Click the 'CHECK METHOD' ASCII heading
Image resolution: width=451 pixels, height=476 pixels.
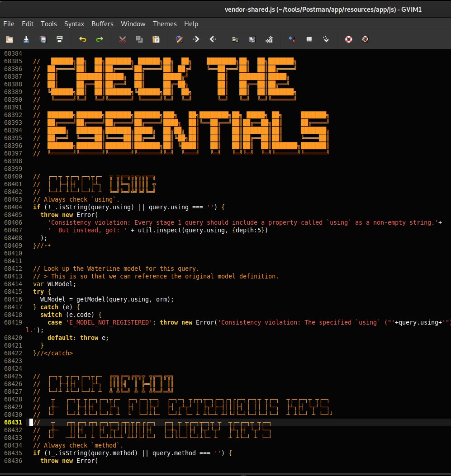(111, 384)
